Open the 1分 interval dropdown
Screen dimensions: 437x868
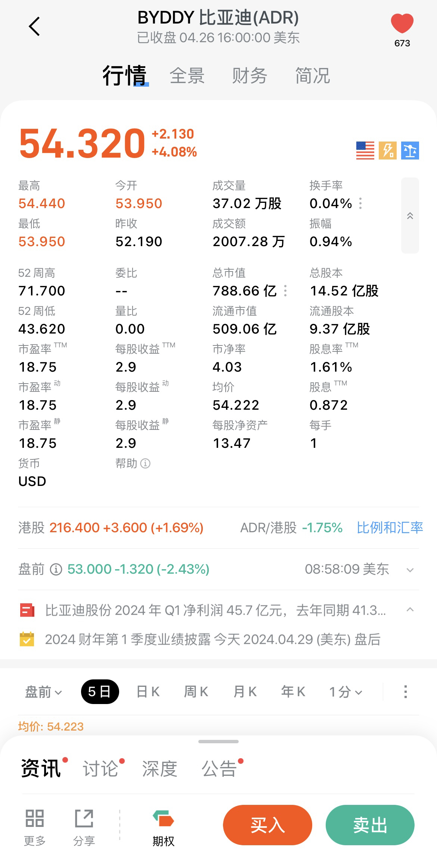(x=345, y=692)
